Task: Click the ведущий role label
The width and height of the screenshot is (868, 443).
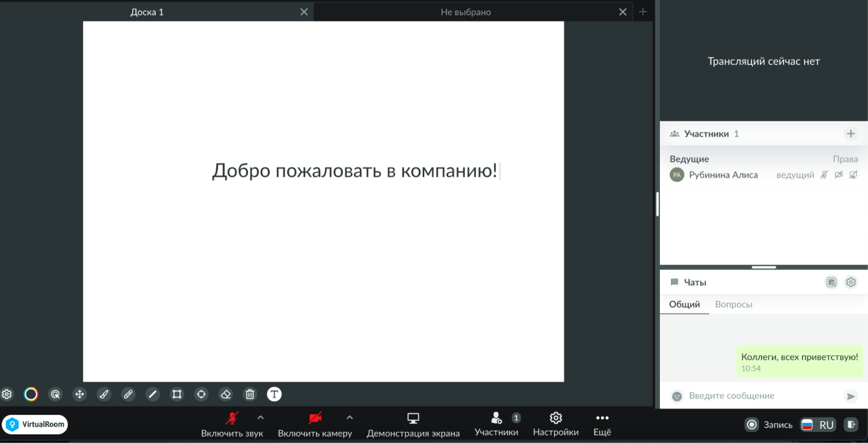Action: pyautogui.click(x=795, y=175)
